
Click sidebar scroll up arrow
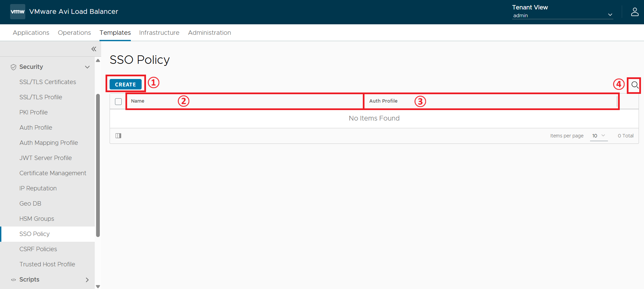(98, 61)
